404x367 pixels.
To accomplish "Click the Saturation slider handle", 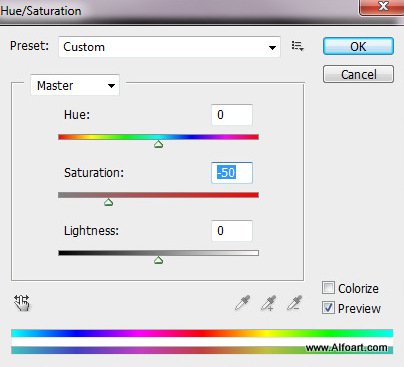I will (x=108, y=202).
